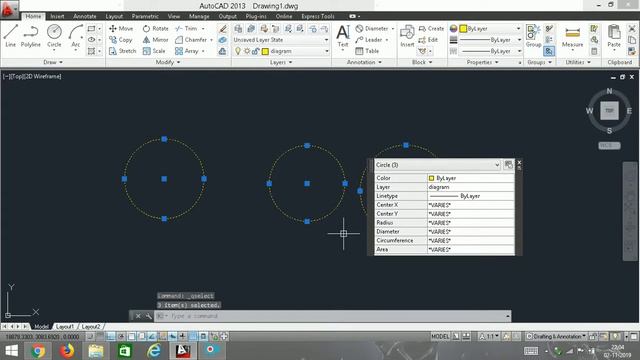Switch to the Layout2 tab
This screenshot has width=640, height=360.
91,327
